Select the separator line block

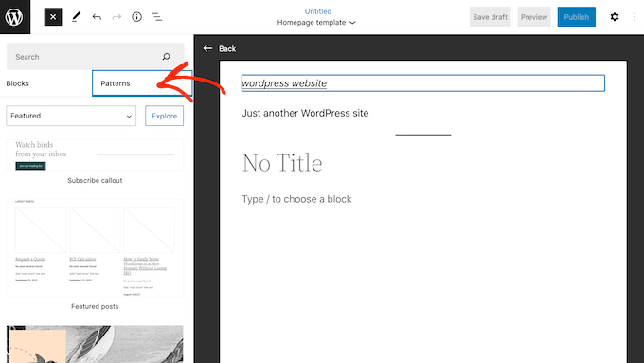tap(423, 135)
